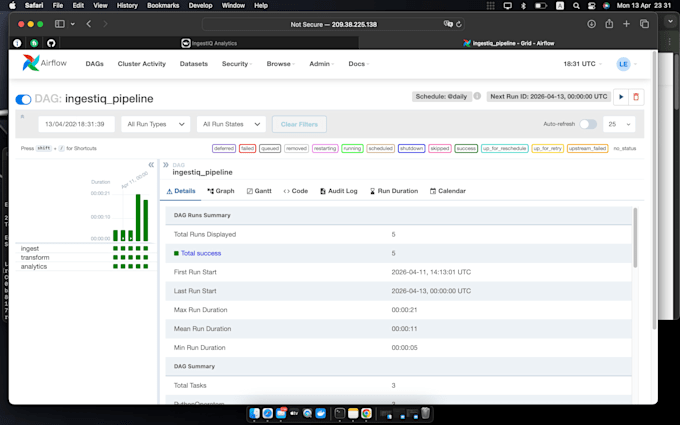Open the All Run Types dropdown

tap(155, 124)
